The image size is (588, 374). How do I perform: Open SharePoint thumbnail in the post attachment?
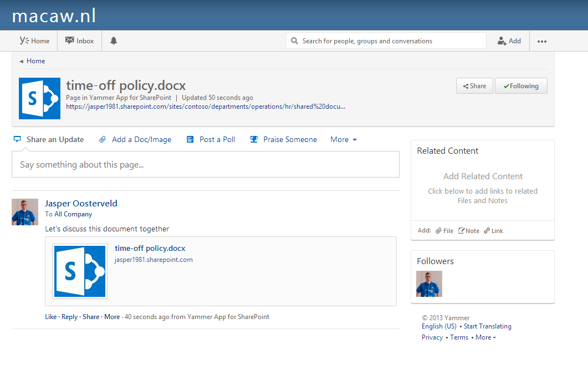coord(80,271)
